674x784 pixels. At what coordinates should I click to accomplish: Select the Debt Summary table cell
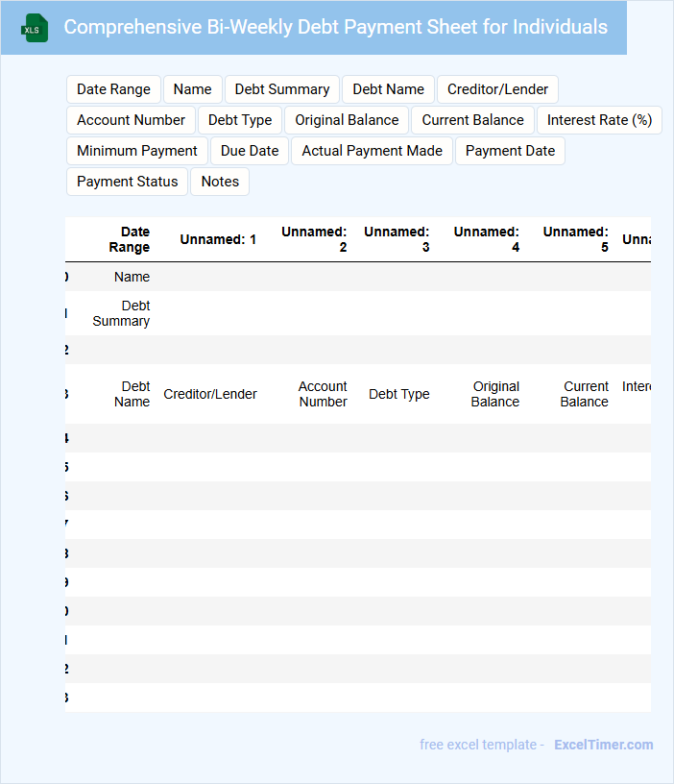tap(122, 313)
